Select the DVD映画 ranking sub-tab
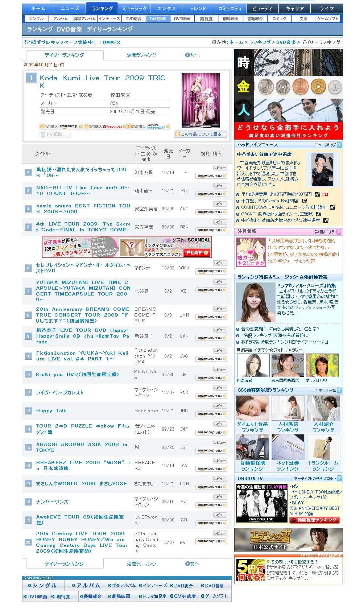The height and width of the screenshot is (607, 364). click(182, 18)
